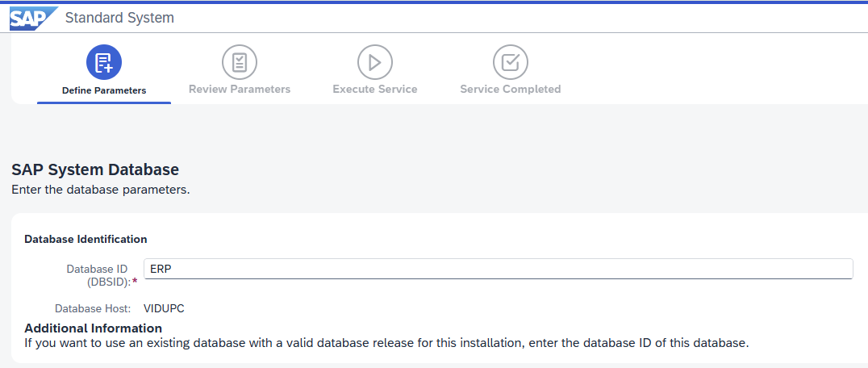Click the Database ID (DBSID) label
The image size is (868, 368).
[98, 275]
